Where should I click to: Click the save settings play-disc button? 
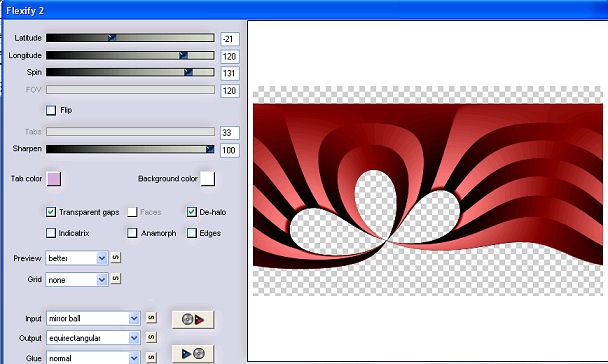pyautogui.click(x=193, y=354)
